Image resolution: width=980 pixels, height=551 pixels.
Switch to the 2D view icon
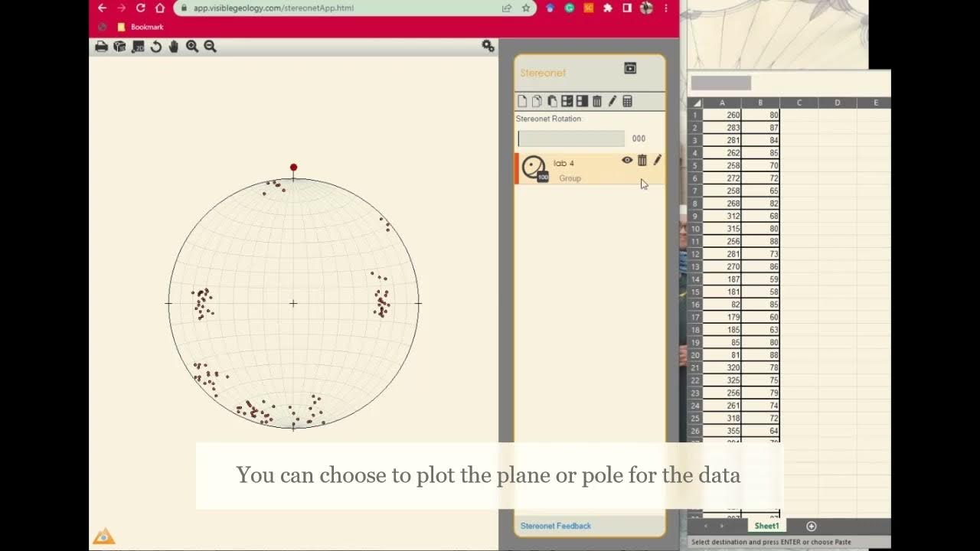click(x=138, y=47)
